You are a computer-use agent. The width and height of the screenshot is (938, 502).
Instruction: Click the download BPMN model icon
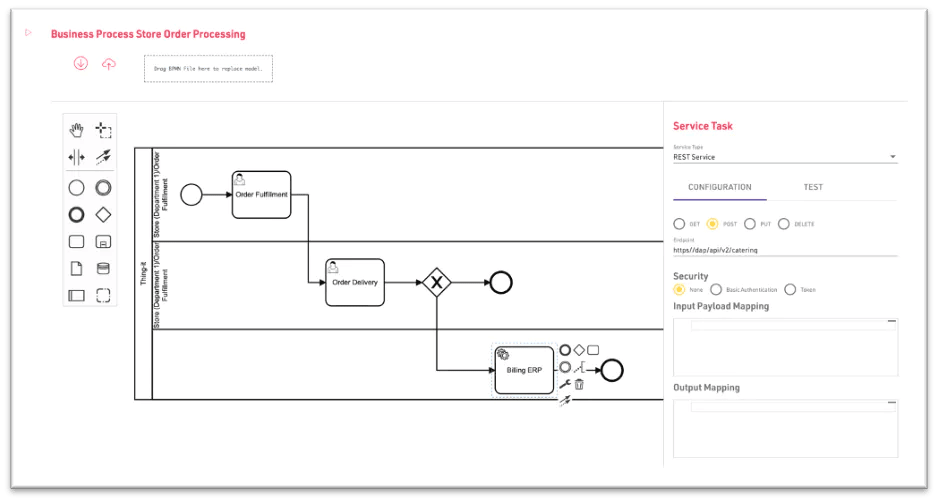(x=81, y=63)
